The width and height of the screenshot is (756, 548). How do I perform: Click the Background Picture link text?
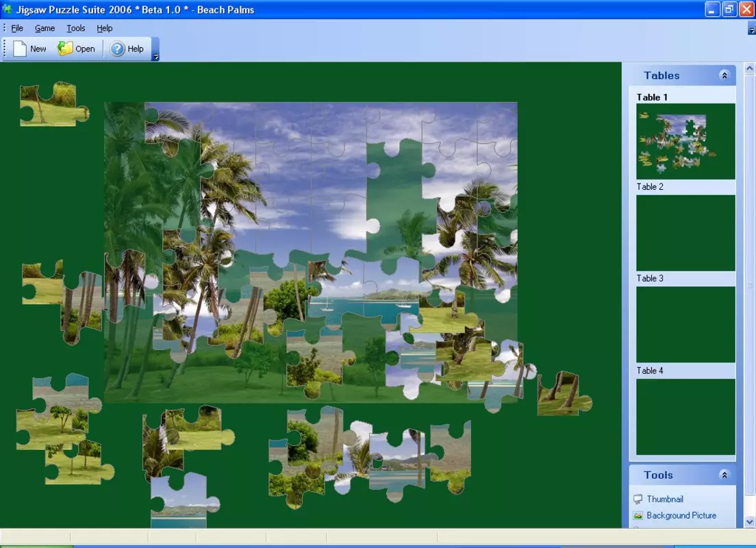pyautogui.click(x=681, y=516)
